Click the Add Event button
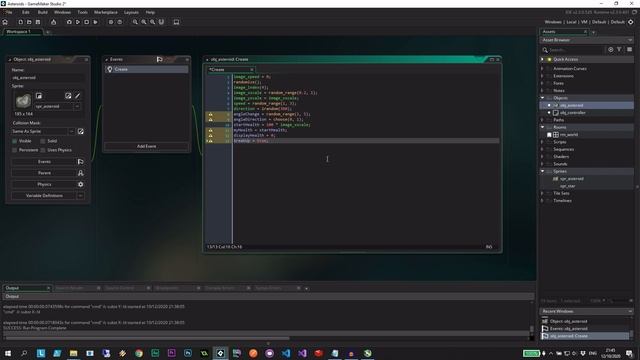Image resolution: width=640 pixels, height=360 pixels. (146, 146)
